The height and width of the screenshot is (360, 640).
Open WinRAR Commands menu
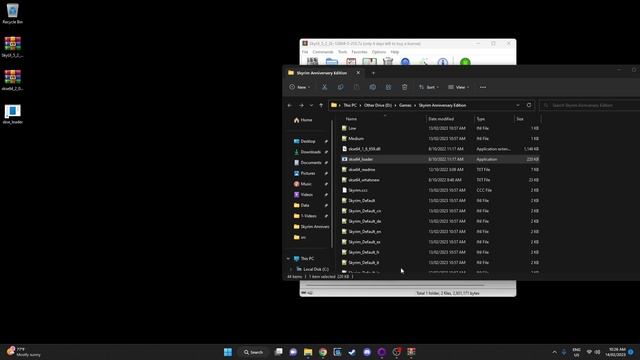(323, 52)
